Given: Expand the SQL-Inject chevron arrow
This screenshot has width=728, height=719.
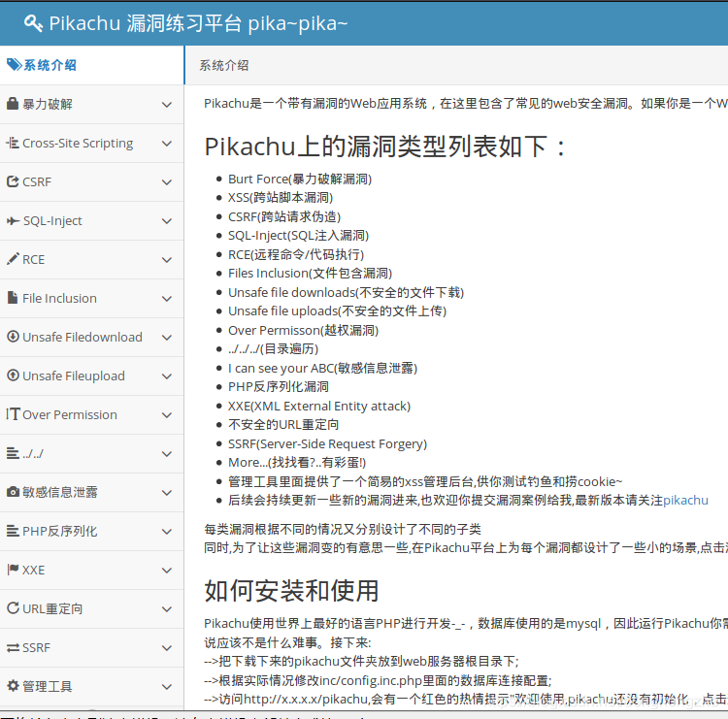Looking at the screenshot, I should point(167,221).
